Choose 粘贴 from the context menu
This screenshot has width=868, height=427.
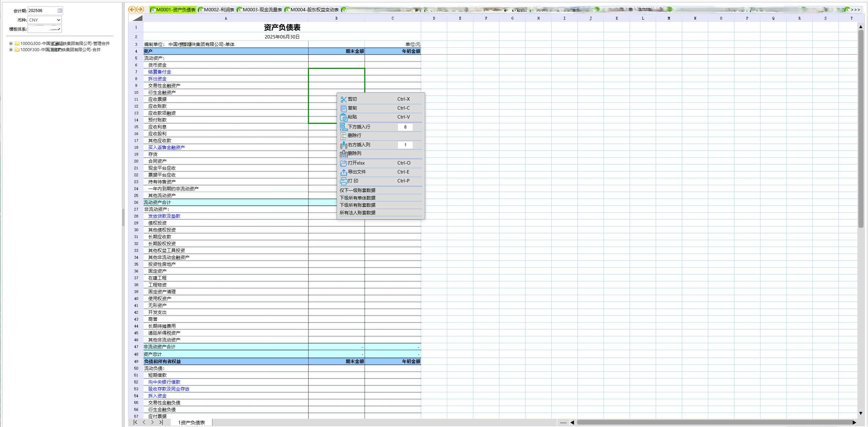[x=352, y=117]
